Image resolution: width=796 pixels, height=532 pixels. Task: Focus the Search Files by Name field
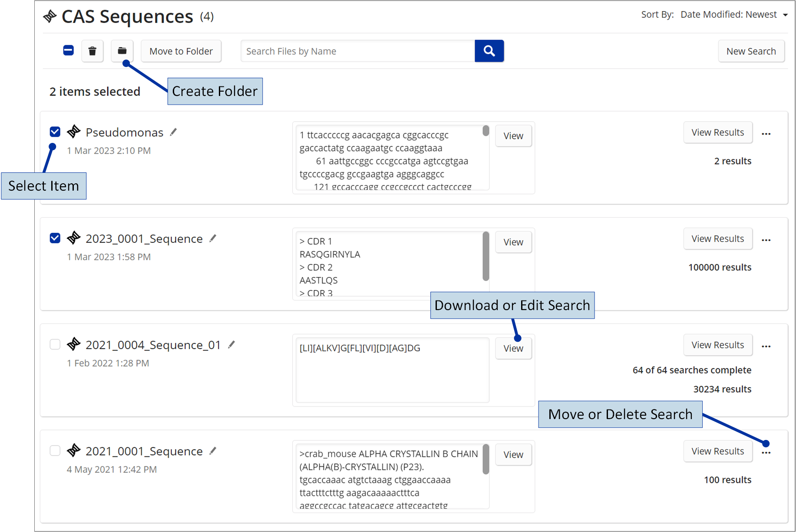(358, 51)
